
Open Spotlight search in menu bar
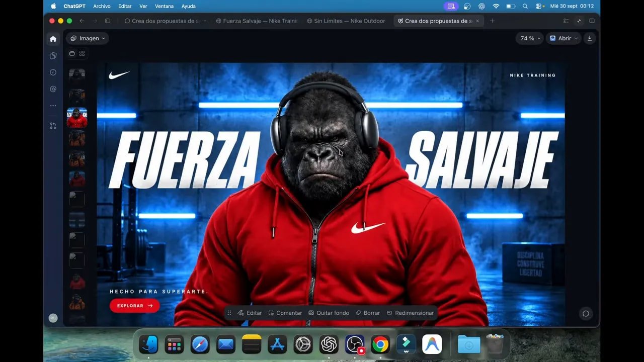coord(525,6)
